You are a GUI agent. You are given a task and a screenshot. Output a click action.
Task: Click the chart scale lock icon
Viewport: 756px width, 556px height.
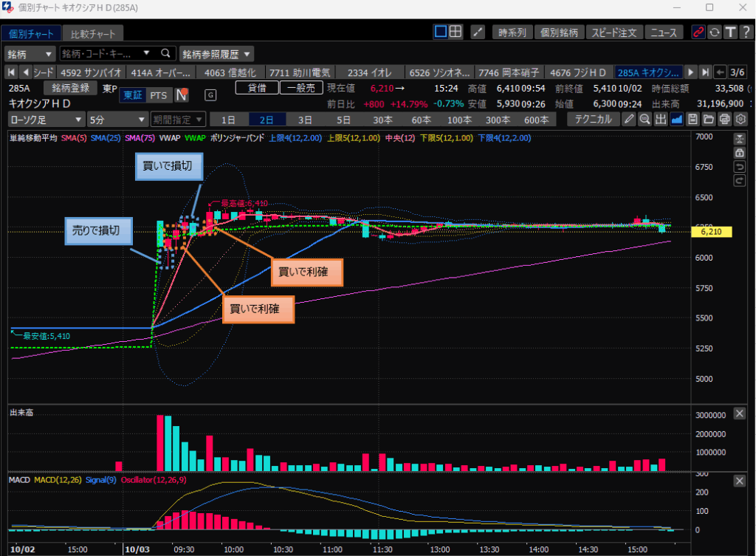point(740,153)
